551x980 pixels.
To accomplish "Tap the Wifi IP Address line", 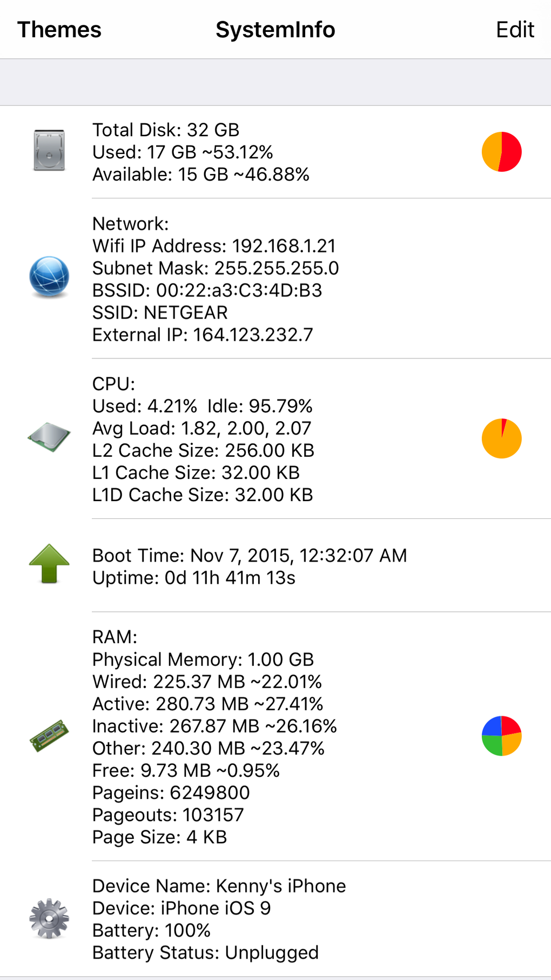I will [x=214, y=246].
